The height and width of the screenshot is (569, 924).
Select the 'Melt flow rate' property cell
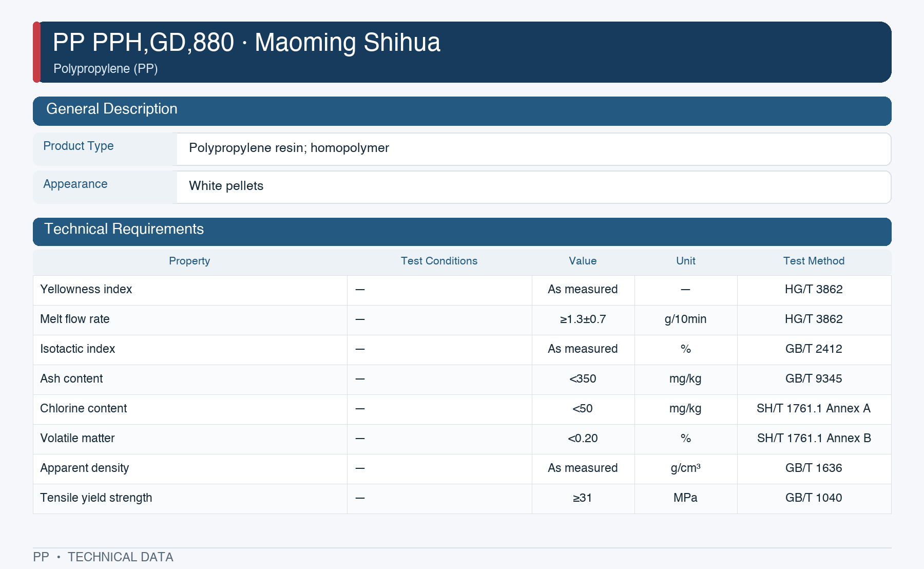click(190, 320)
